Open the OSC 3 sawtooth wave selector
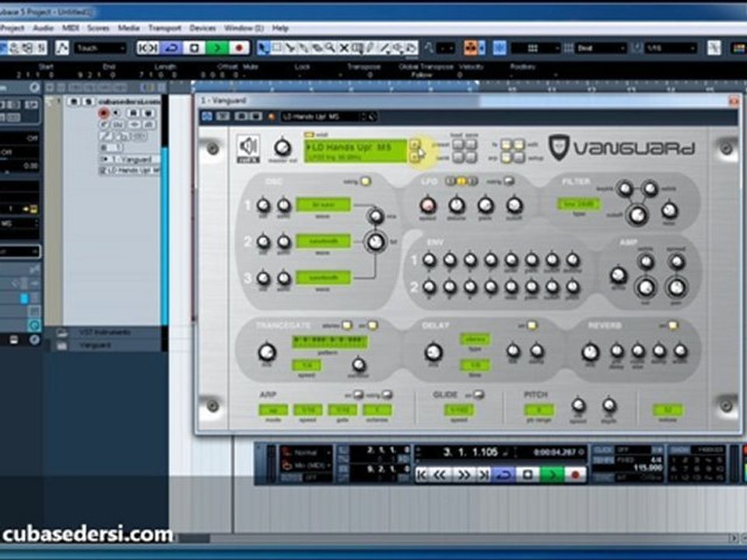 pos(324,277)
